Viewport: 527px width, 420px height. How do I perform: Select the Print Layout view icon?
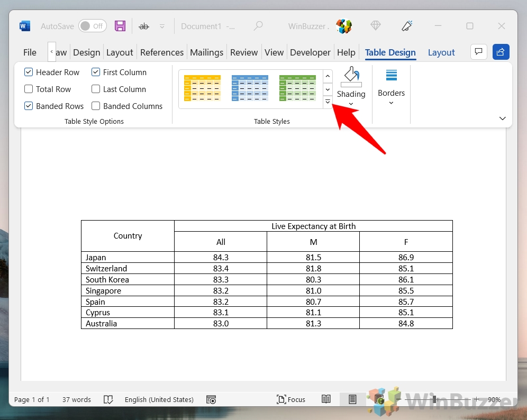[353, 399]
